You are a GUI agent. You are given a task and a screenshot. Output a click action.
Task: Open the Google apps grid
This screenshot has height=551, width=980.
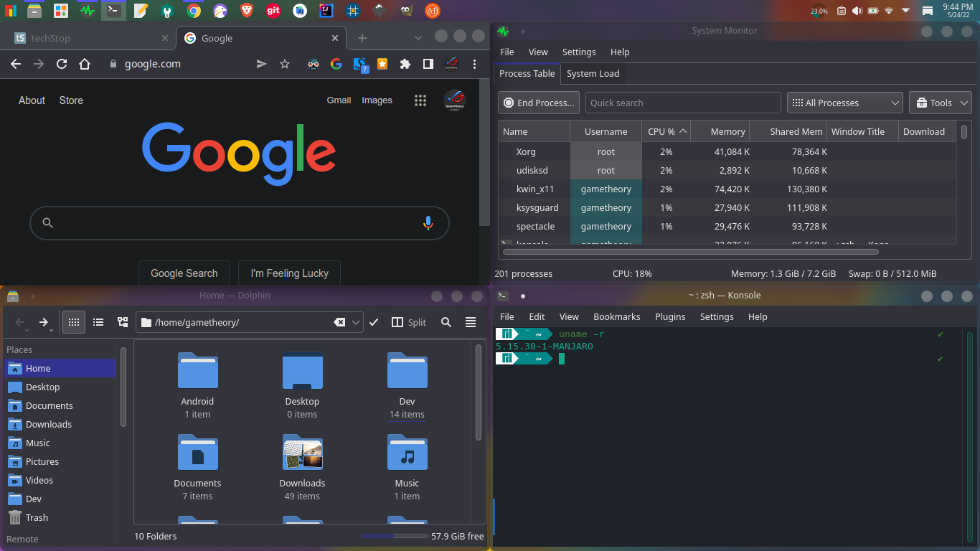[x=420, y=100]
